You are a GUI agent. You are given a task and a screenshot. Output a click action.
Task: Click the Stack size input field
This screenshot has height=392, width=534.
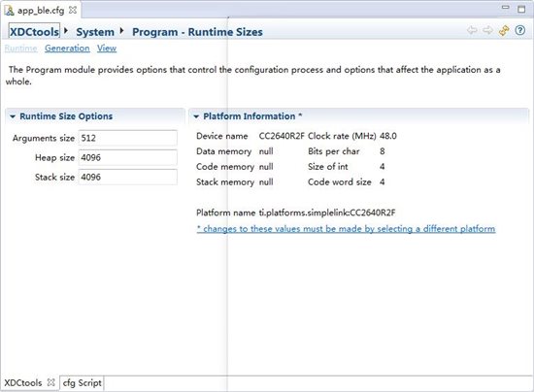(x=128, y=177)
